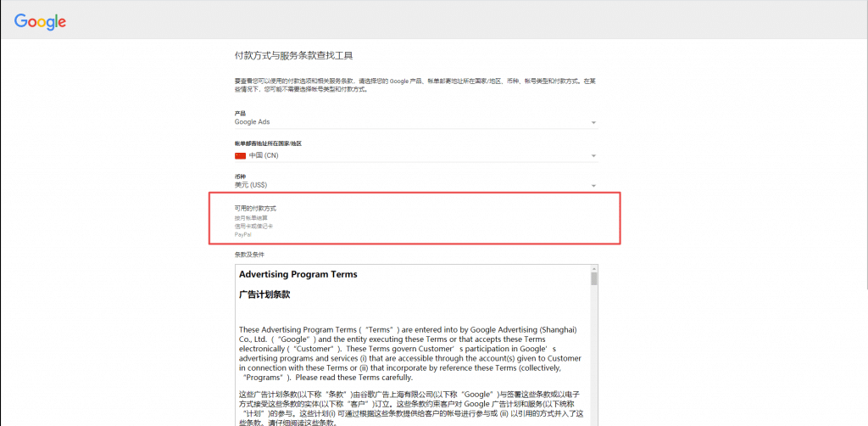Click the scrollbar thumb in the terms box
Viewport: 868px width, 426px height.
coord(594,278)
